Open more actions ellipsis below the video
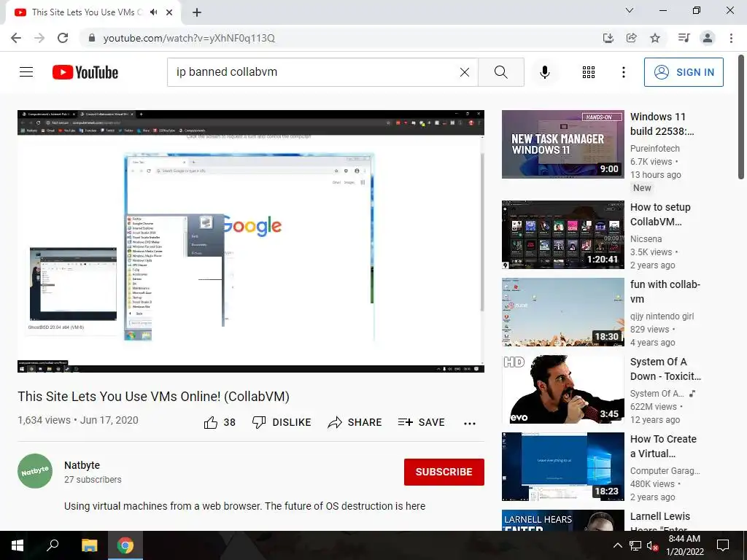Image resolution: width=747 pixels, height=560 pixels. [470, 423]
